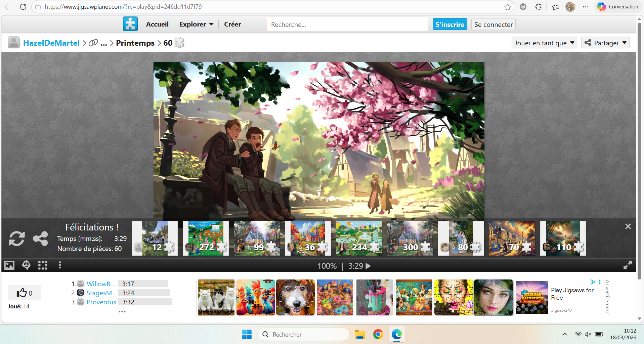Open the Partager share dropdown

click(605, 43)
